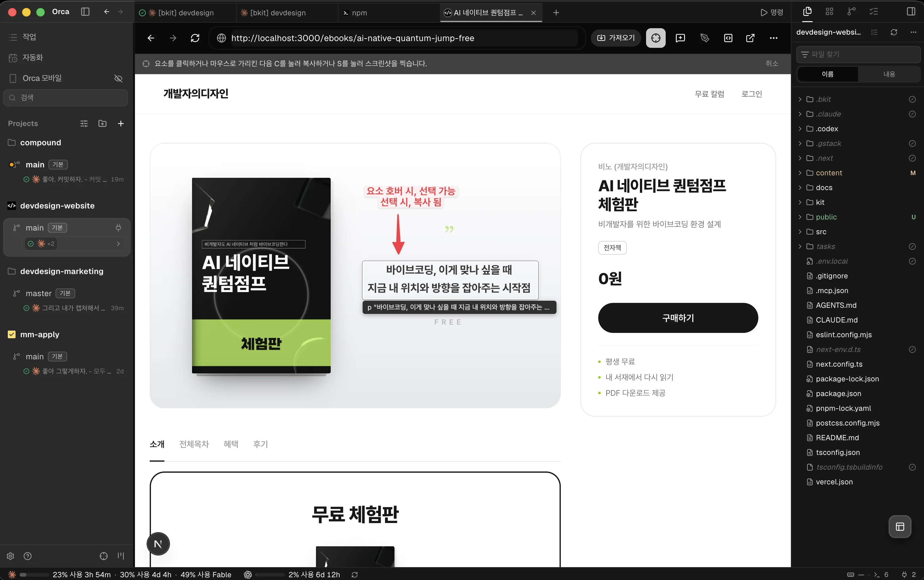Close the AI 네이티브 퀀텀점프 tab
The image size is (924, 580).
coord(533,13)
